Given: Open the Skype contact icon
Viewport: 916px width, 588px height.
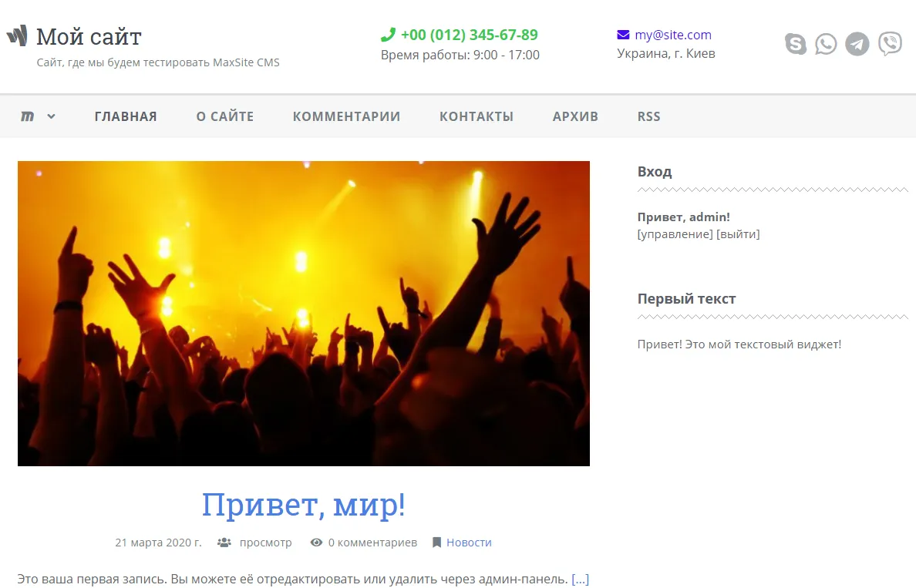Looking at the screenshot, I should point(794,44).
